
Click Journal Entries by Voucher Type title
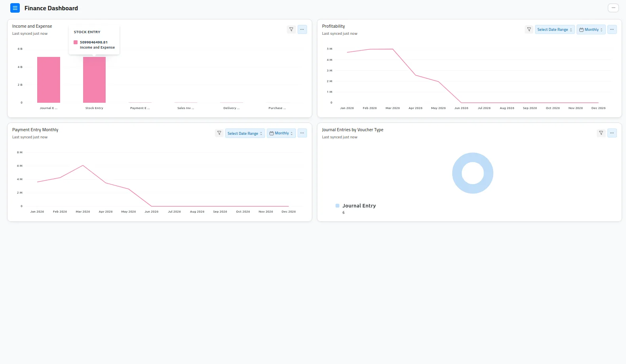[x=353, y=130]
